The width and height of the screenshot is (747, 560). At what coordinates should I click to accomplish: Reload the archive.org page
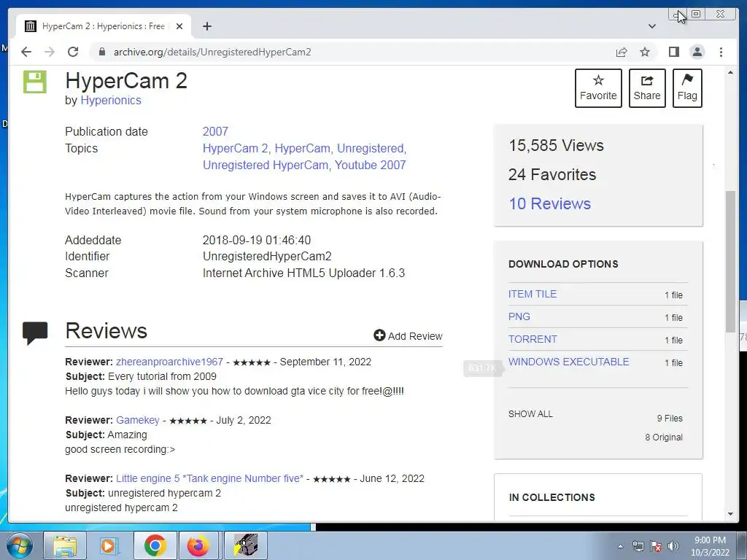(73, 52)
